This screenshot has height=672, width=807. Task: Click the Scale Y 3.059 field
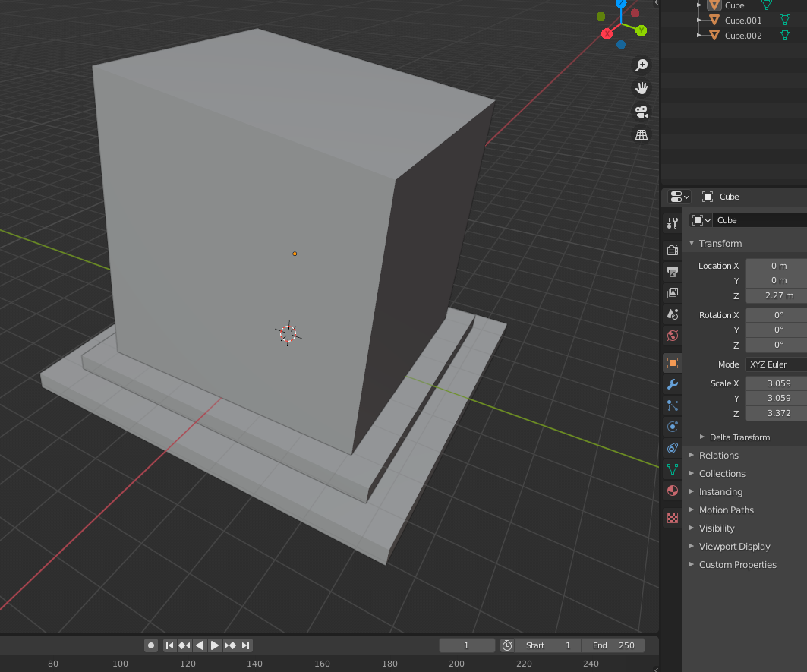[776, 398]
